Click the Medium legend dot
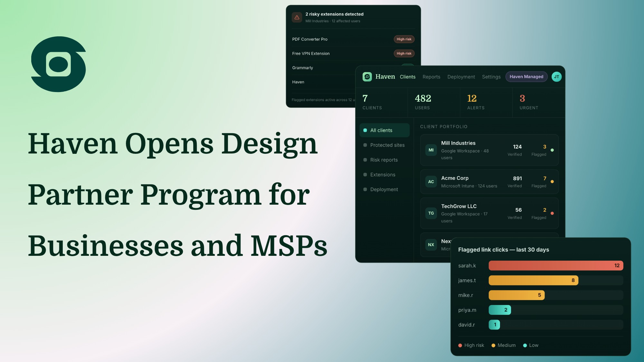This screenshot has width=644, height=362. tap(493, 345)
